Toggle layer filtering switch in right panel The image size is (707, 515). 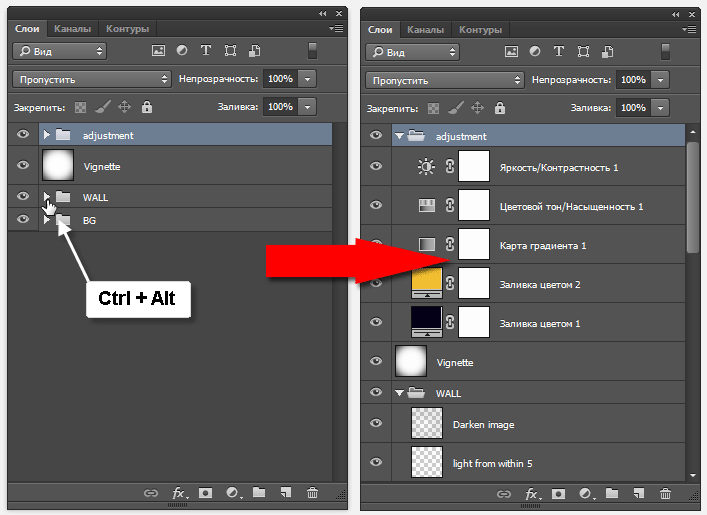pos(665,51)
